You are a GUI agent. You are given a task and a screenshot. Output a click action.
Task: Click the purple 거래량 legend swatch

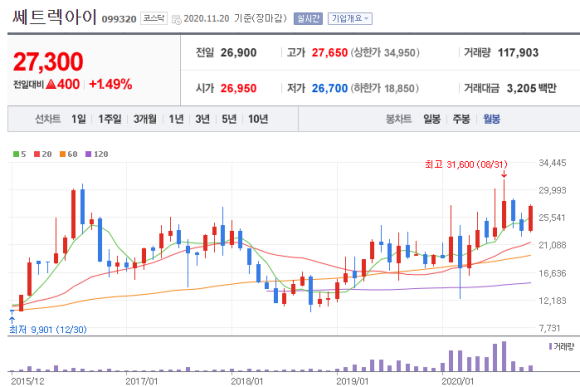(550, 346)
